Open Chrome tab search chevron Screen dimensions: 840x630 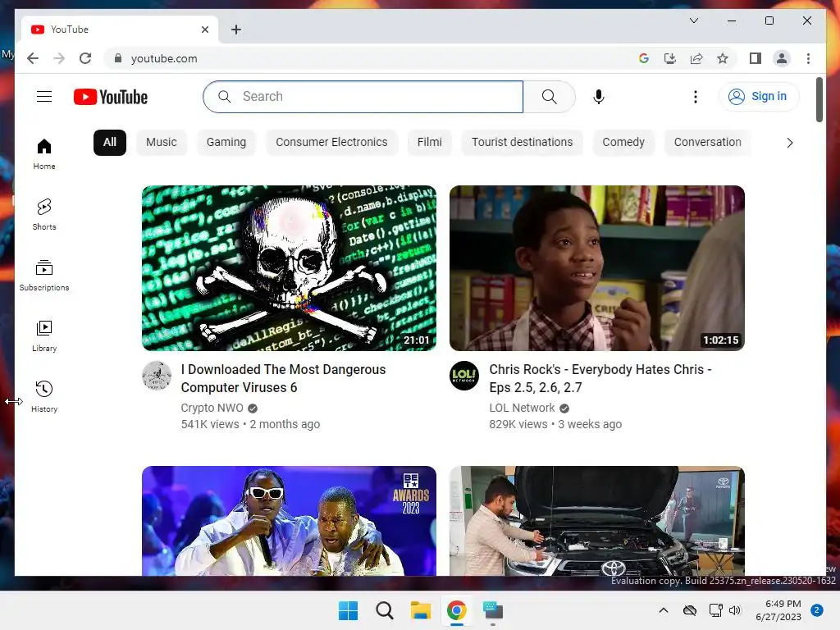click(x=694, y=21)
